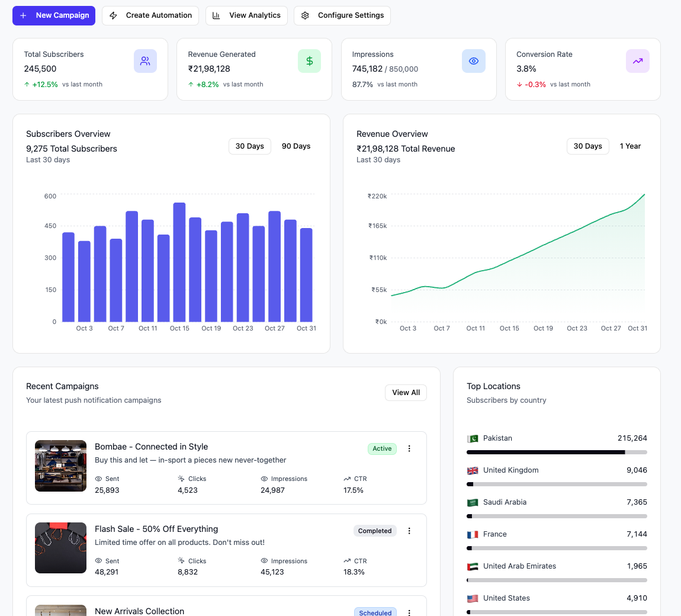Click the France flag icon

tap(473, 534)
